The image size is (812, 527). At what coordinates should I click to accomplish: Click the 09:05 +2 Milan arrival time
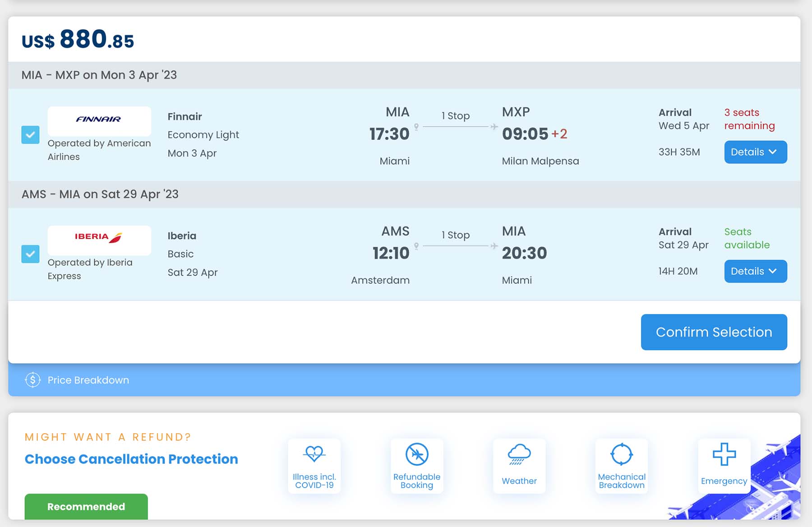point(535,134)
